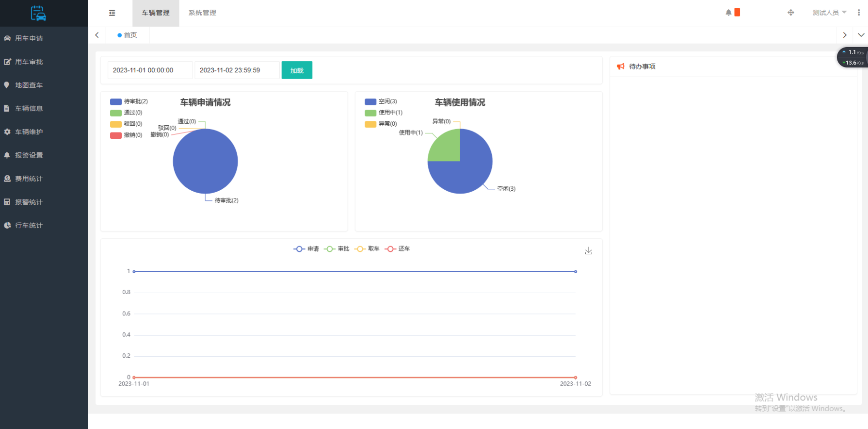This screenshot has height=429, width=868.
Task: Open the 用车审批 sidebar menu
Action: point(44,62)
